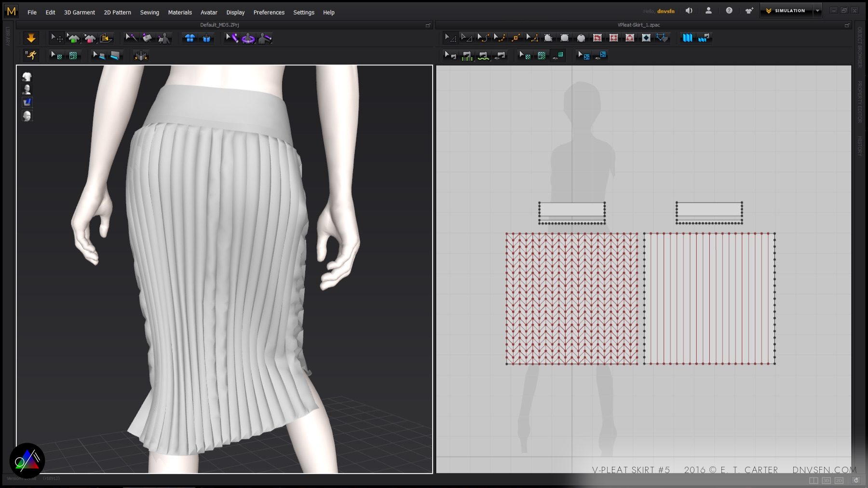Choose the Internal Polygon/Line tool

tap(597, 38)
